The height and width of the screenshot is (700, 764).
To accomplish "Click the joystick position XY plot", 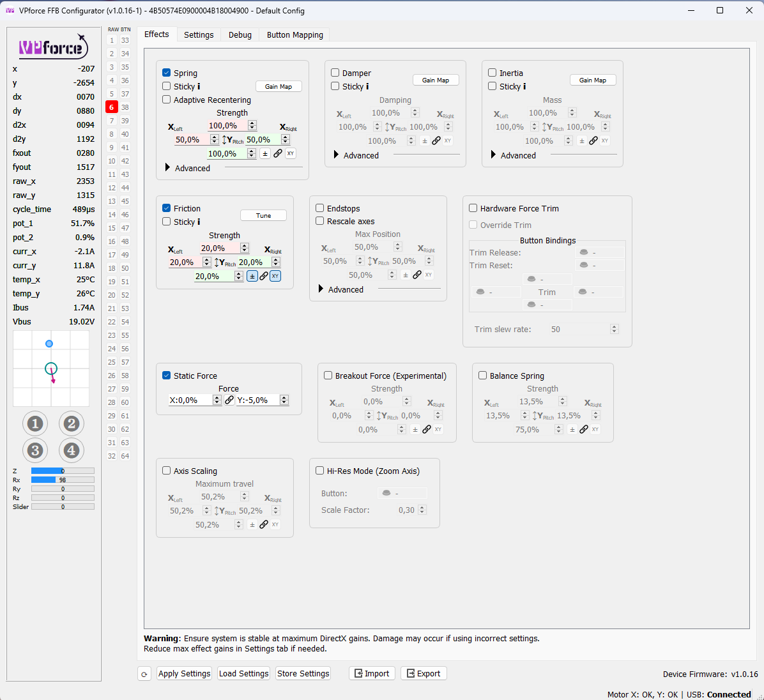I will (x=51, y=369).
